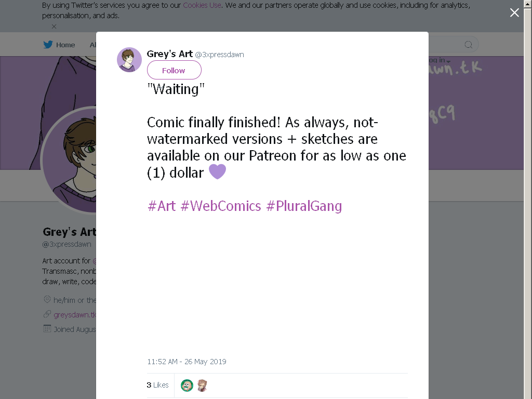The image size is (532, 399).
Task: Open the brown-haired liker avatar
Action: point(202,385)
